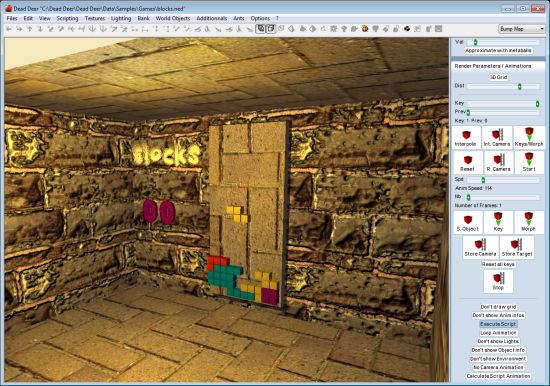Open the View menu
The image size is (550, 386).
(45, 18)
